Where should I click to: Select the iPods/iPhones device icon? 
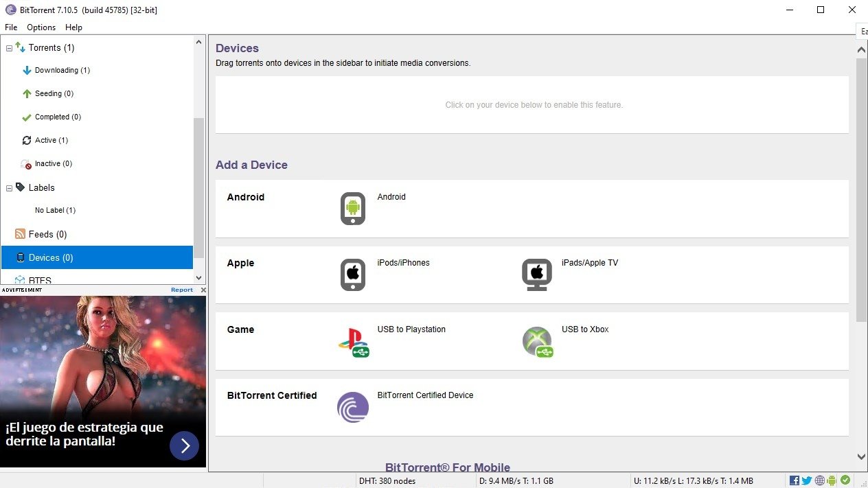tap(353, 275)
